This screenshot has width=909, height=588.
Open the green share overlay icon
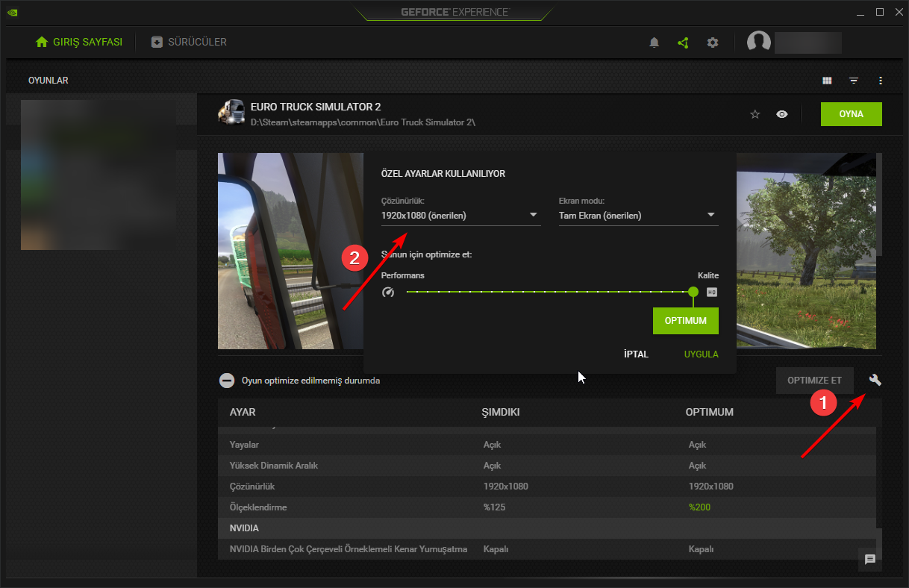click(683, 43)
